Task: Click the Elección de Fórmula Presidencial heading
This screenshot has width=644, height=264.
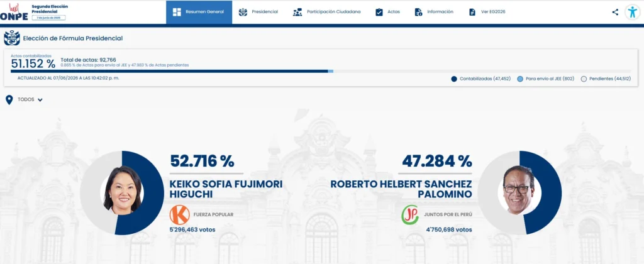Action: pyautogui.click(x=73, y=38)
